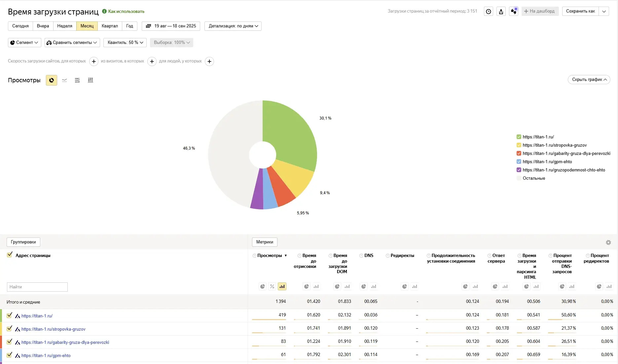
Task: Select the pie chart view icon
Action: [52, 80]
